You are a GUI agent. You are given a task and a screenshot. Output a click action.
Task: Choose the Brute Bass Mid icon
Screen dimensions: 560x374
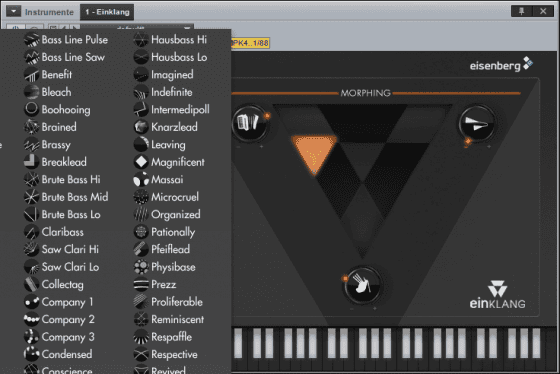coord(31,197)
